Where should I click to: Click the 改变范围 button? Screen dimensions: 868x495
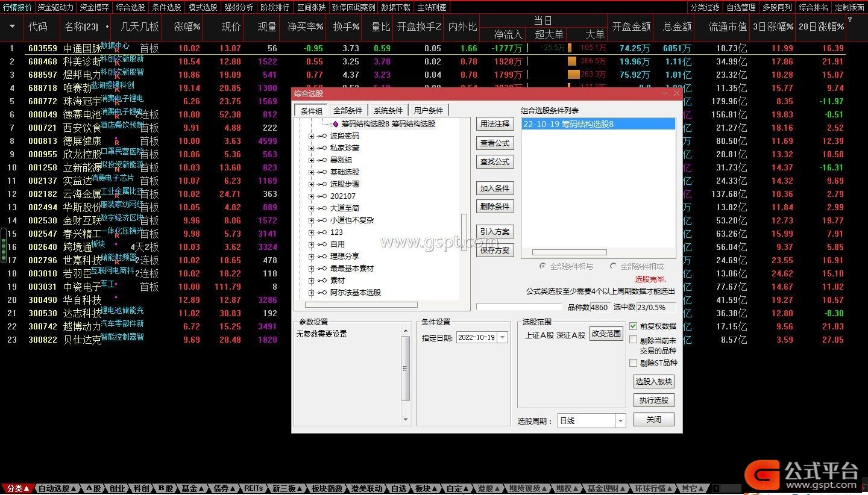[606, 334]
